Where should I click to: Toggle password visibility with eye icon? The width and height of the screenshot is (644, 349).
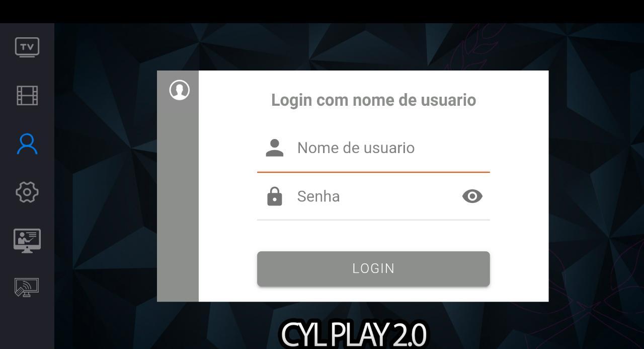[472, 196]
